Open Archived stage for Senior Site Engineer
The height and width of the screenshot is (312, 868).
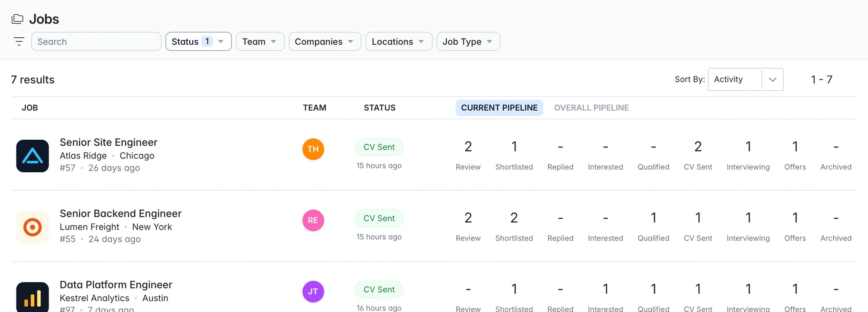click(836, 154)
